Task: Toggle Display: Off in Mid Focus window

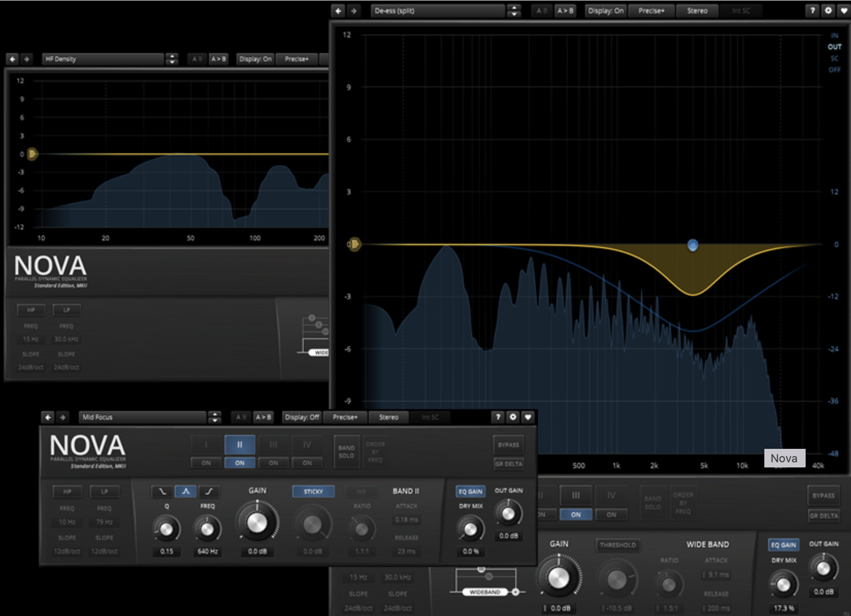Action: 302,417
